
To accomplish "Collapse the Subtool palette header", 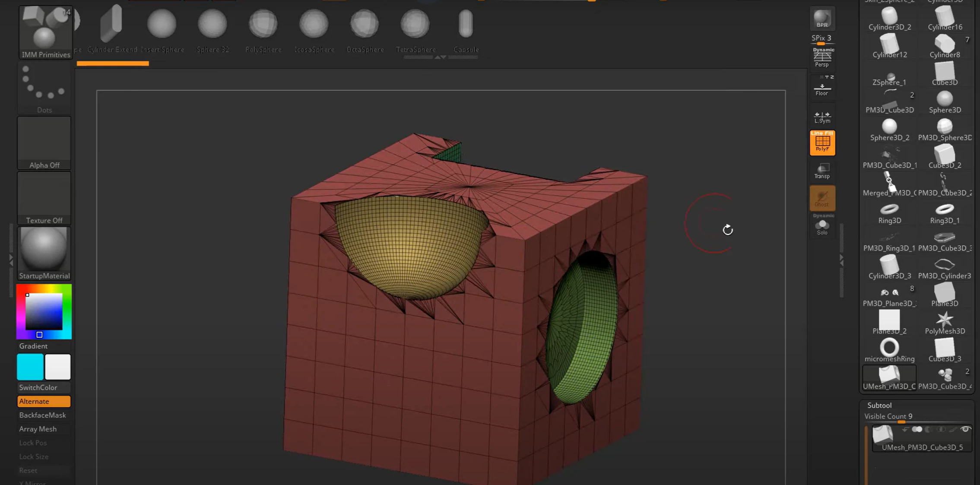I will [879, 405].
